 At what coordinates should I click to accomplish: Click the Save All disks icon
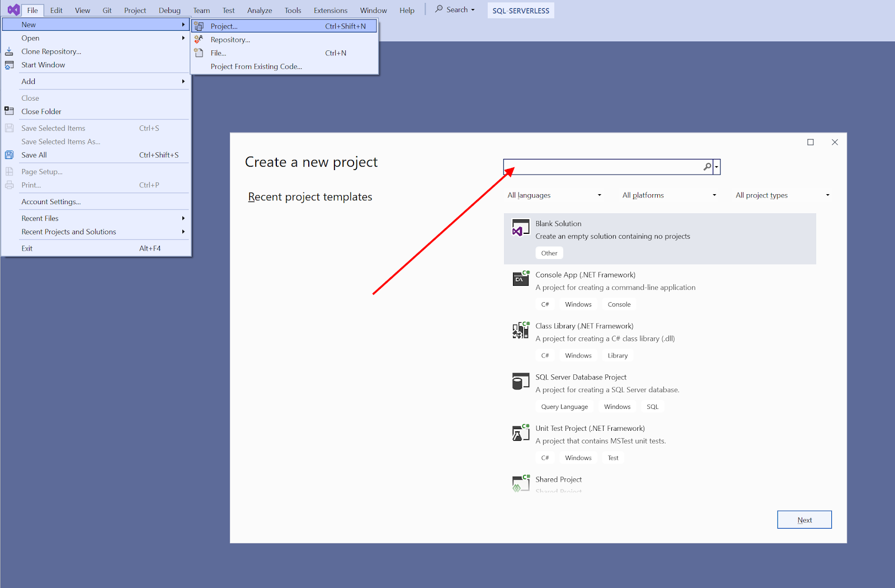pyautogui.click(x=9, y=155)
